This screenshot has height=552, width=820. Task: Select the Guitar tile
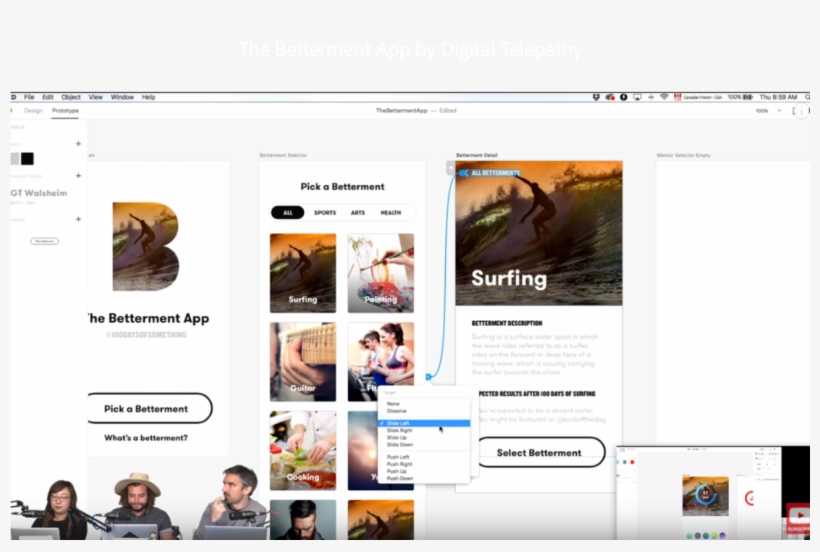tap(303, 362)
